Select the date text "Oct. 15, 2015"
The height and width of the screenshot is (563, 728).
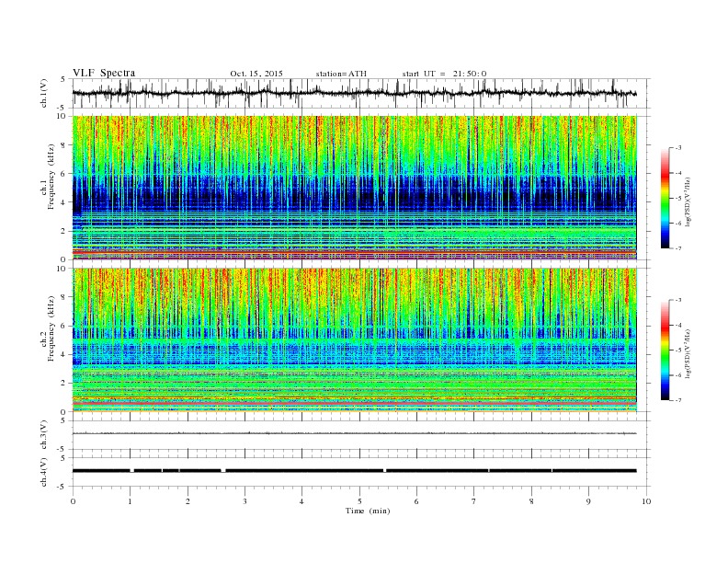tap(256, 74)
